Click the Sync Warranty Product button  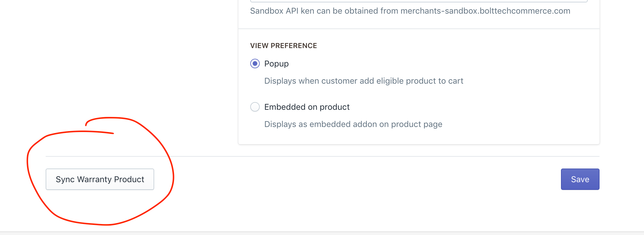click(100, 179)
